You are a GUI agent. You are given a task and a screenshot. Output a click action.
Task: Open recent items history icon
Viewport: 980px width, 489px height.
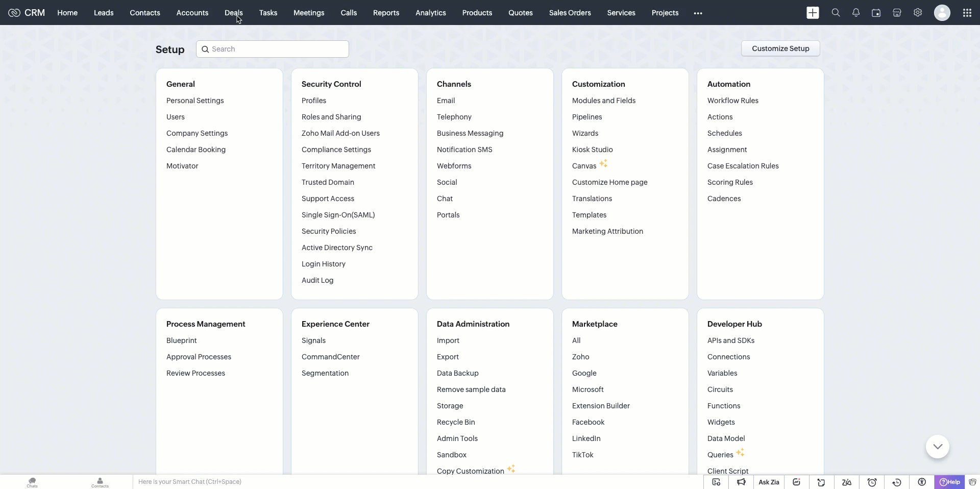(897, 482)
